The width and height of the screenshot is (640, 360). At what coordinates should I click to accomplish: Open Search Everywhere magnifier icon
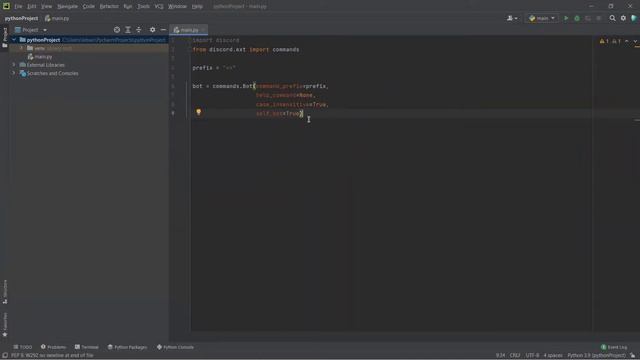(x=612, y=18)
